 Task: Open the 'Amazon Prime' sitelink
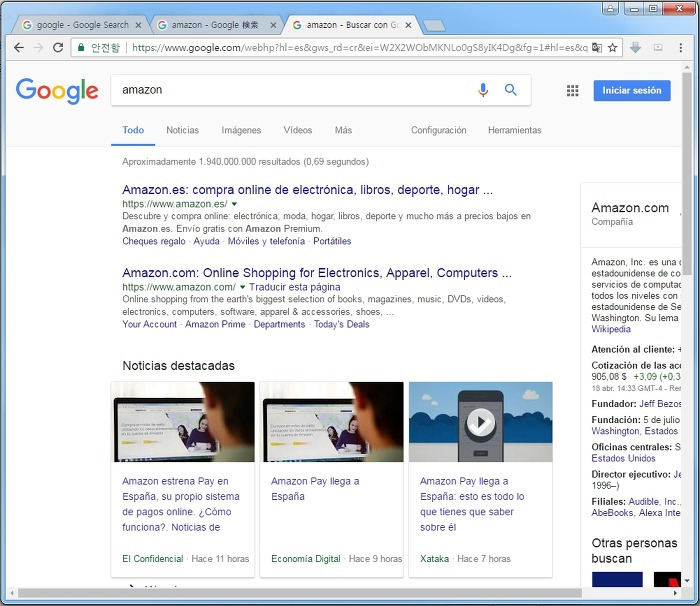(215, 324)
